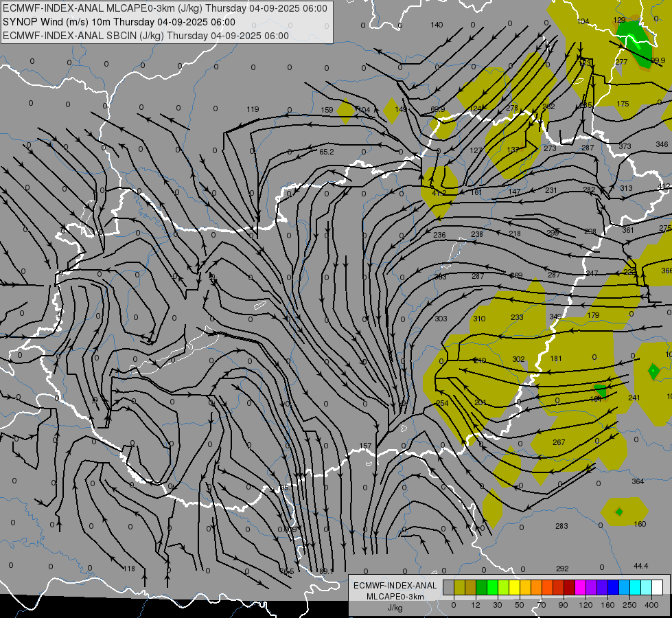672x618 pixels.
Task: Click the 283 data value on map
Action: [x=561, y=526]
